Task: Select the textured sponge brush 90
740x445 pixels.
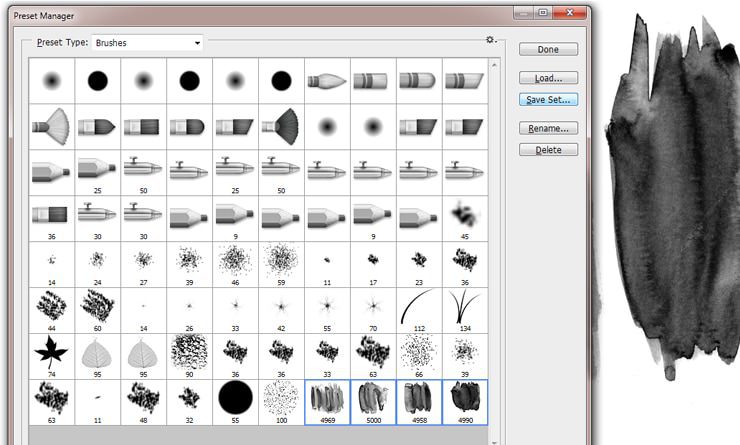Action: tap(189, 356)
